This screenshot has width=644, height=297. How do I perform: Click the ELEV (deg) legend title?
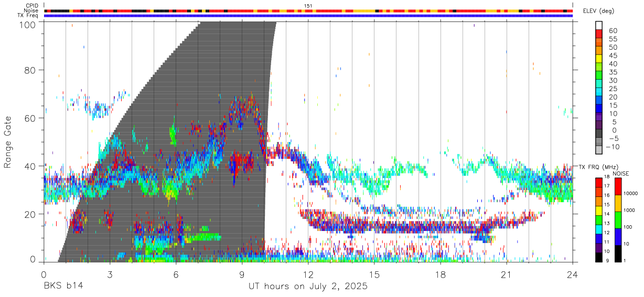pyautogui.click(x=599, y=11)
